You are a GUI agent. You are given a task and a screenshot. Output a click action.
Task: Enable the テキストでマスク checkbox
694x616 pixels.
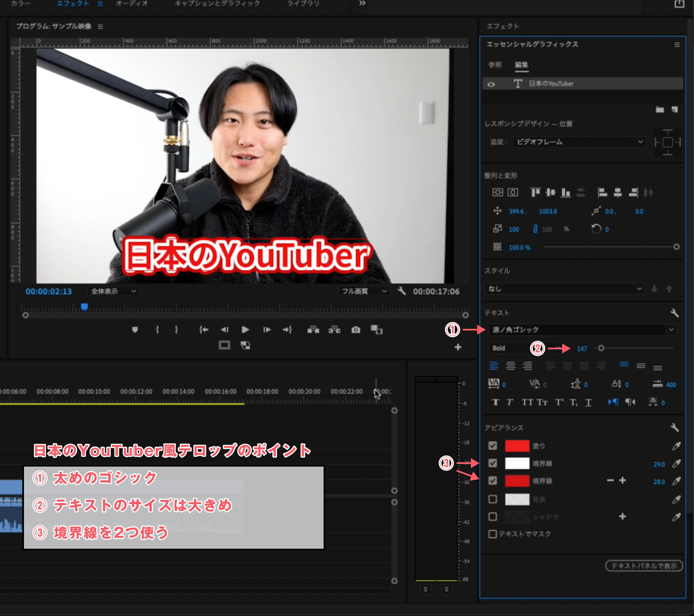click(x=493, y=534)
